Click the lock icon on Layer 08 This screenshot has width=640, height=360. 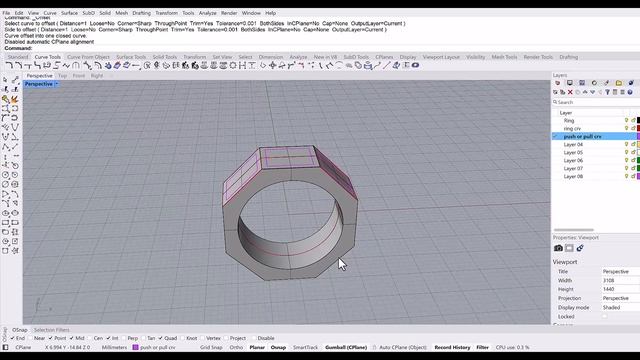tap(633, 176)
